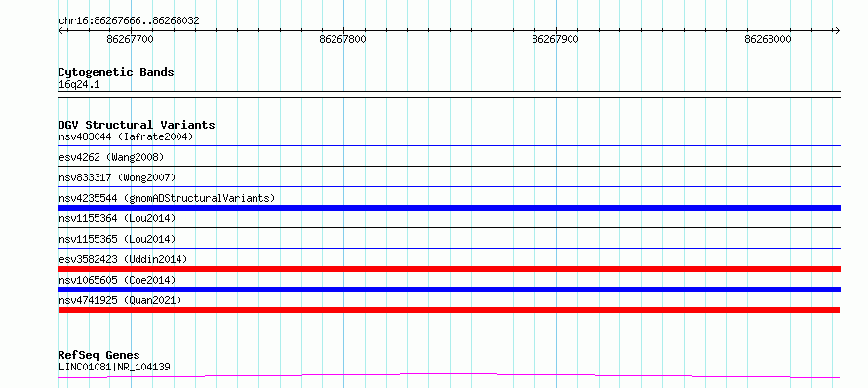Click the right arrow of the ruler
The width and height of the screenshot is (868, 388).
tap(837, 30)
